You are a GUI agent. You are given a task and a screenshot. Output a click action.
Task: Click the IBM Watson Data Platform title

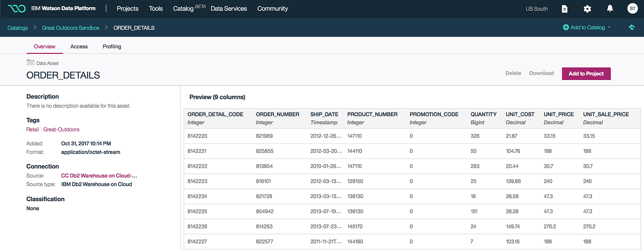[x=63, y=9]
